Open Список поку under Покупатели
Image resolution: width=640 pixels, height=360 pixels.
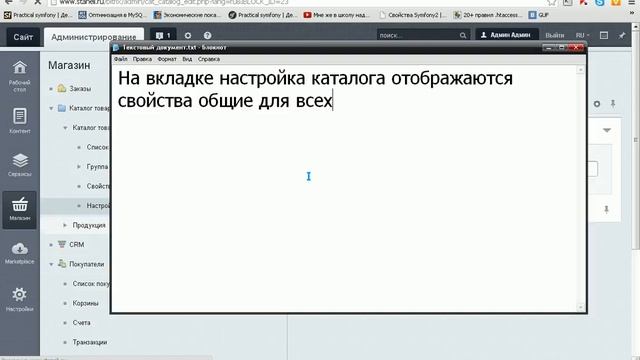click(x=91, y=284)
